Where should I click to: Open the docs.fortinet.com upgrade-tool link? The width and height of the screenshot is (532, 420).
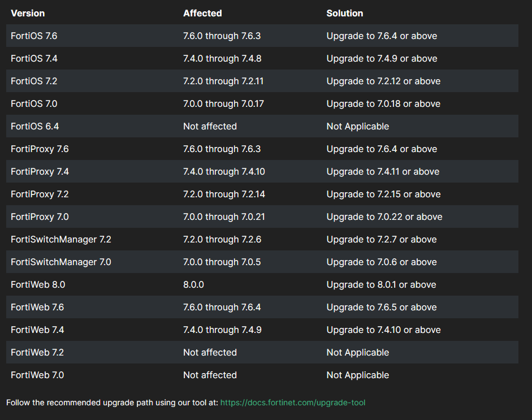click(292, 402)
